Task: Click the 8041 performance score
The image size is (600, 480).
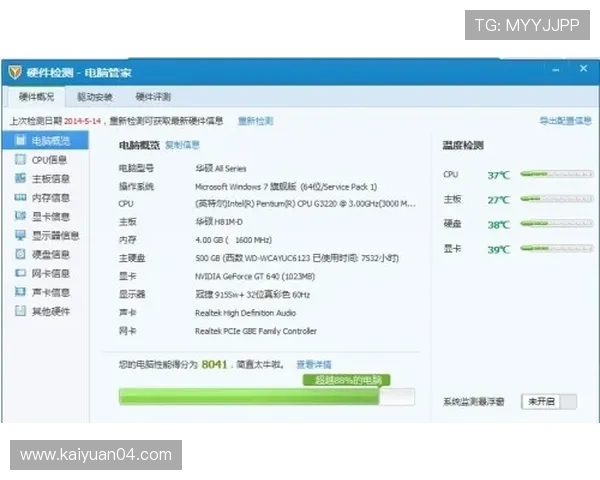Action: pos(214,364)
